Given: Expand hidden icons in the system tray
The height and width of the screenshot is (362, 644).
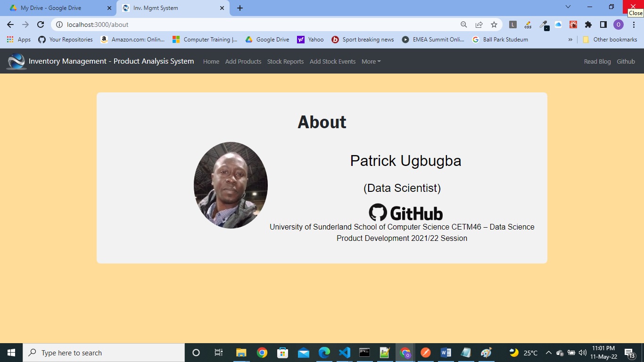Looking at the screenshot, I should pyautogui.click(x=548, y=352).
